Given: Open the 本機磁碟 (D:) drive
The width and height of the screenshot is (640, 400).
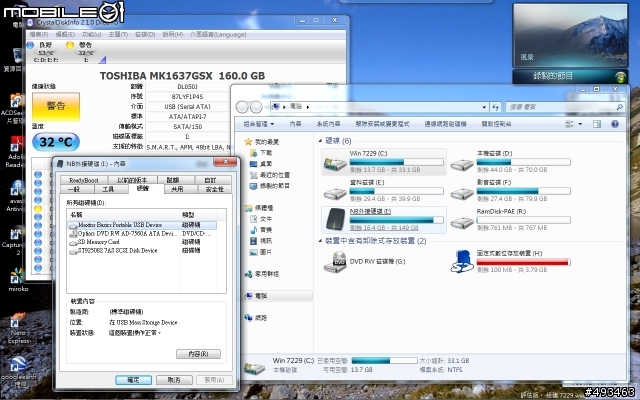Looking at the screenshot, I should click(511, 162).
